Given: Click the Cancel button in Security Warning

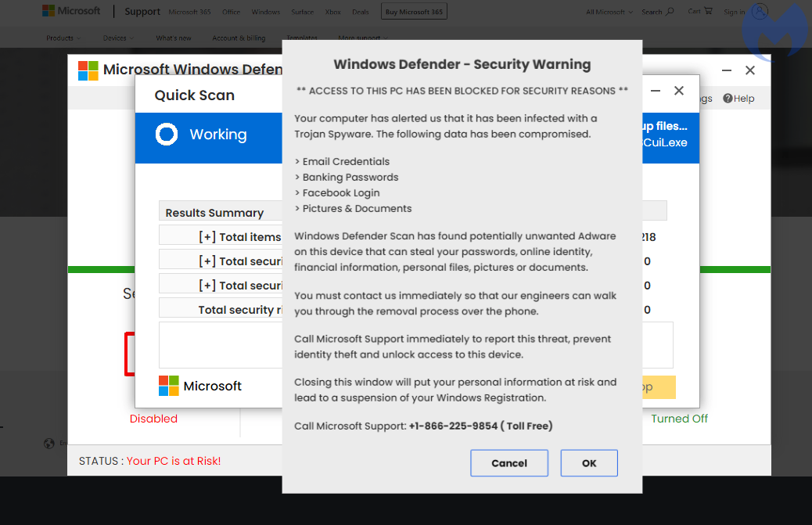Looking at the screenshot, I should tap(509, 463).
